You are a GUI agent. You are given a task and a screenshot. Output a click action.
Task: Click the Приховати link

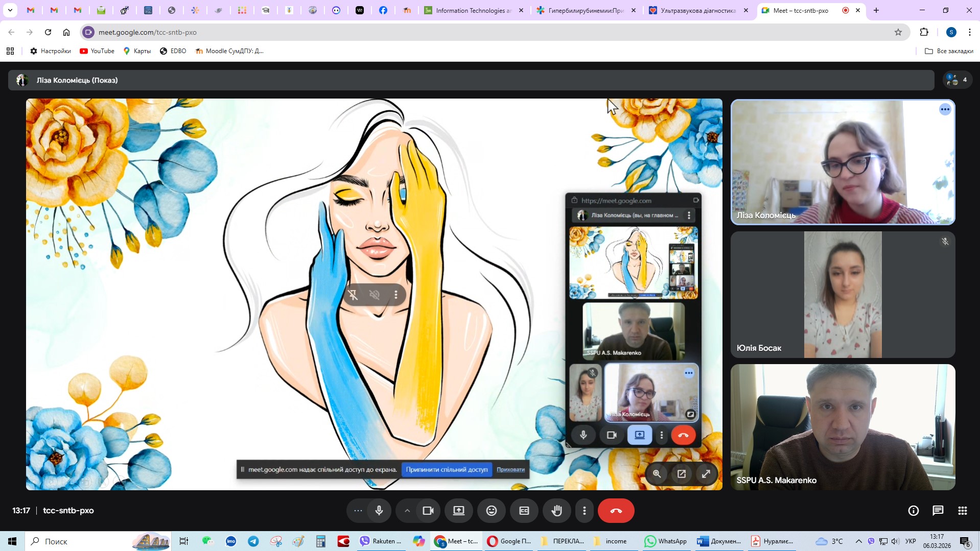pos(510,469)
